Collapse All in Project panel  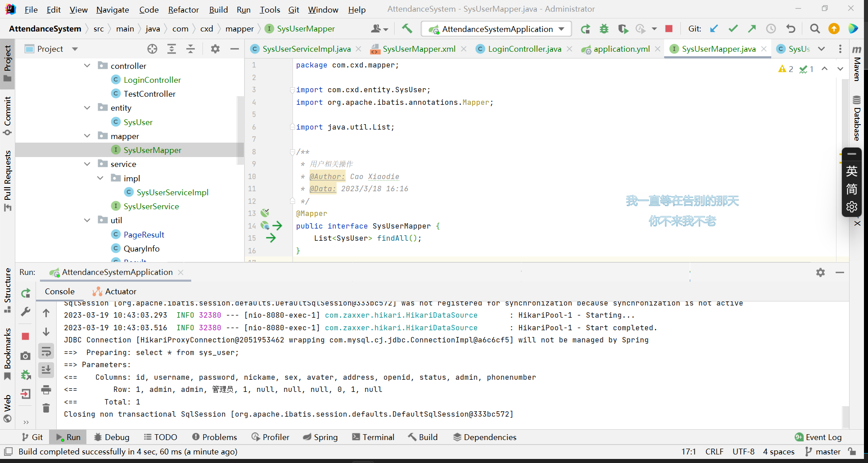coord(190,49)
